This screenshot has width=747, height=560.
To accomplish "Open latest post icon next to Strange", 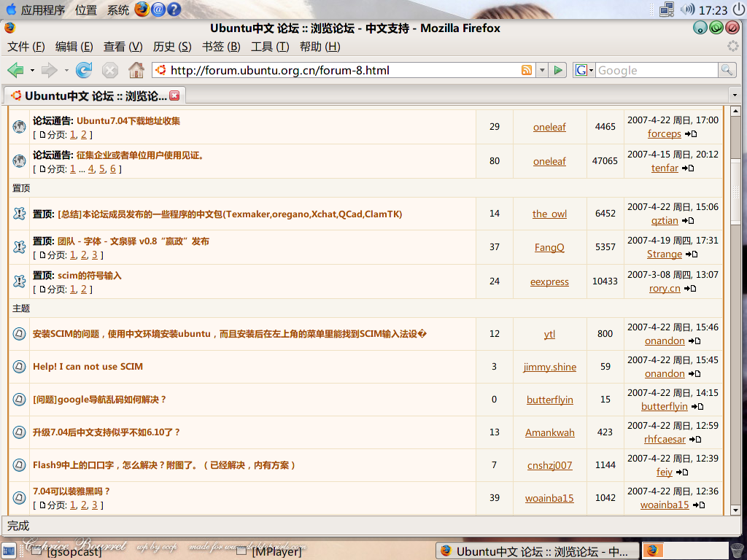I will (x=692, y=254).
